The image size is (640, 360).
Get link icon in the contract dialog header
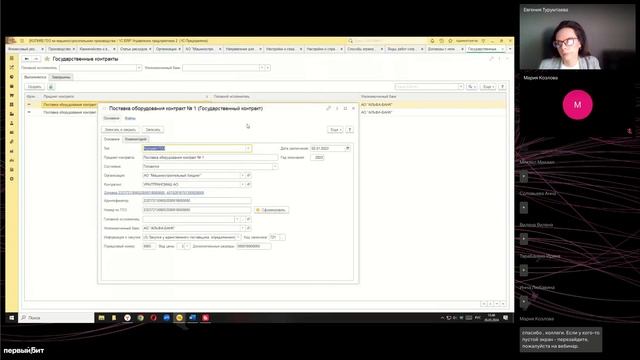[329, 108]
